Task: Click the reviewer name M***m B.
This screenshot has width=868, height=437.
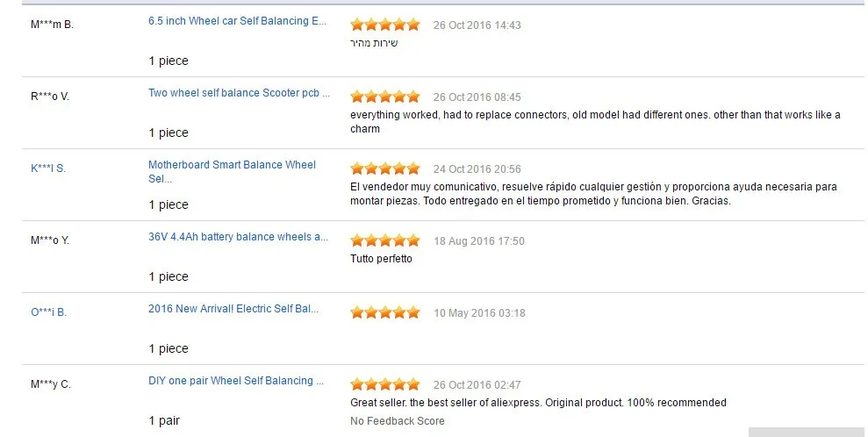Action: click(52, 25)
